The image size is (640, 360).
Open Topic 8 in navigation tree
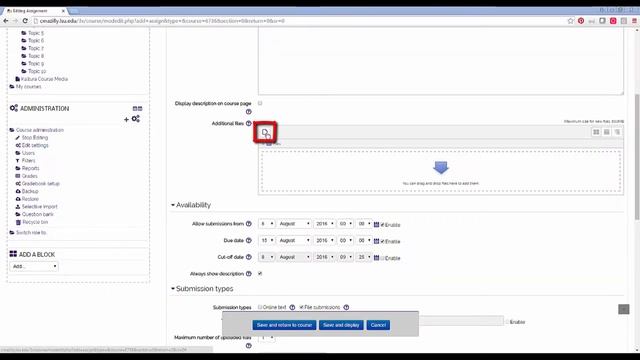36,56
